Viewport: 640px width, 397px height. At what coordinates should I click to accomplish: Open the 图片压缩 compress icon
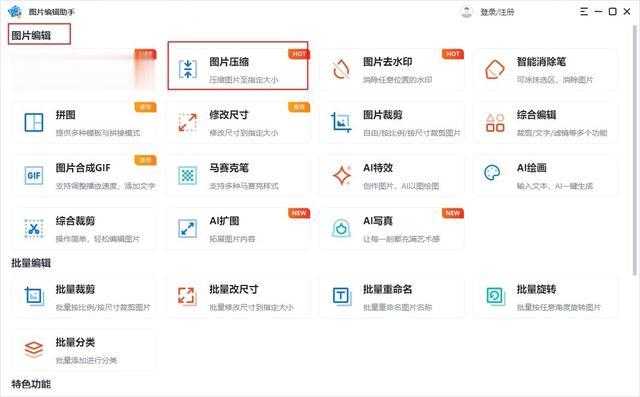click(x=188, y=69)
